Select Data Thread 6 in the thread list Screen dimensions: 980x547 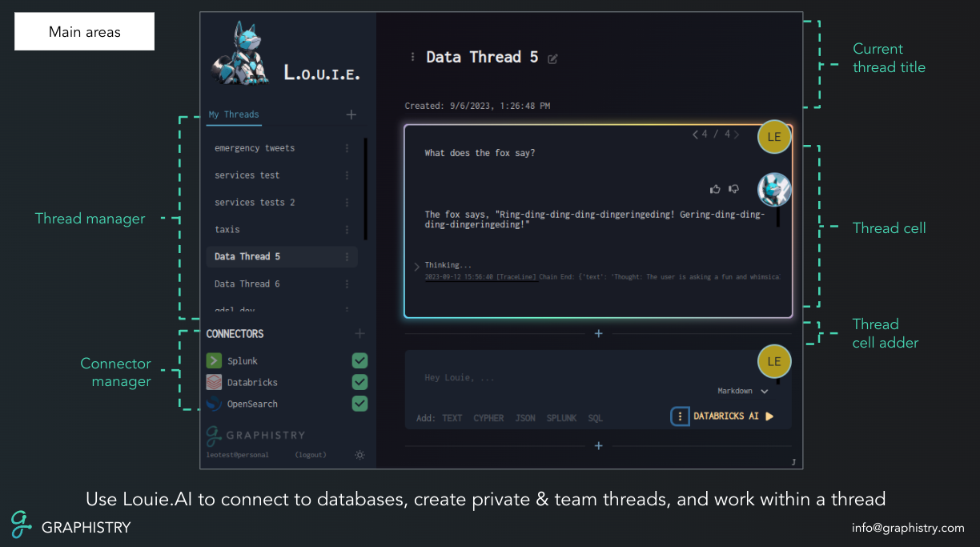pos(247,284)
